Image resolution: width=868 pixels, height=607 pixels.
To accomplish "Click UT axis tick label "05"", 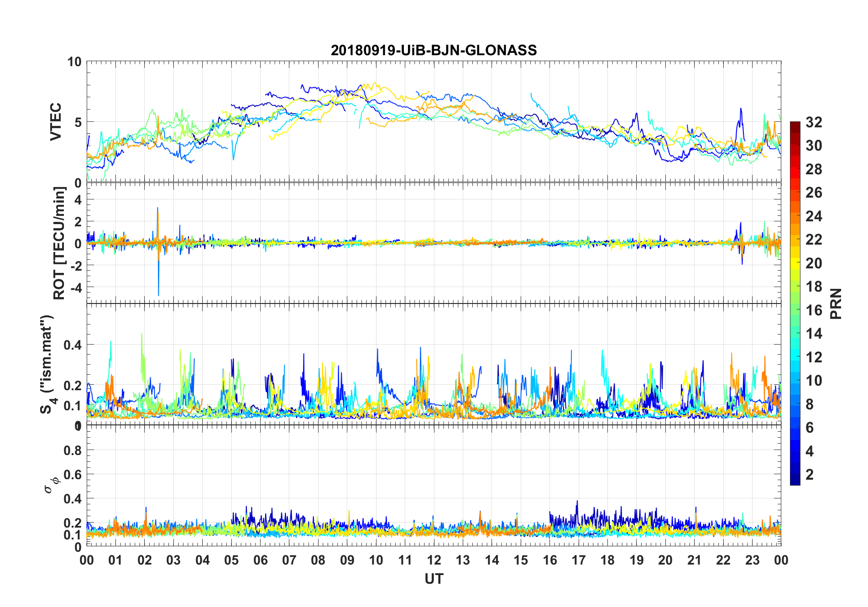I will click(231, 560).
